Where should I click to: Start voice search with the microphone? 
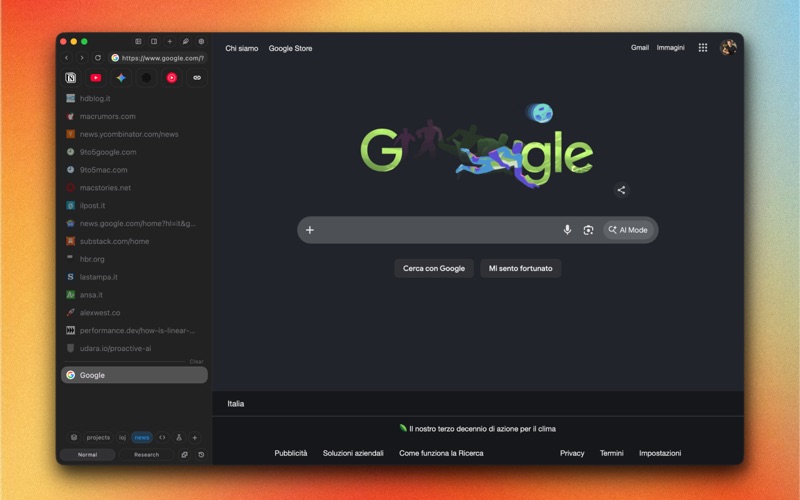[x=567, y=230]
